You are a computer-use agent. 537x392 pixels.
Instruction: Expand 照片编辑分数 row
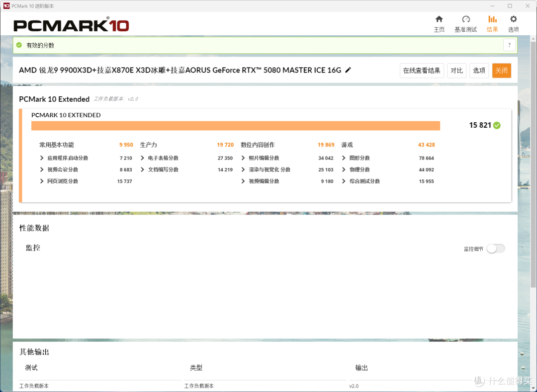[x=243, y=158]
